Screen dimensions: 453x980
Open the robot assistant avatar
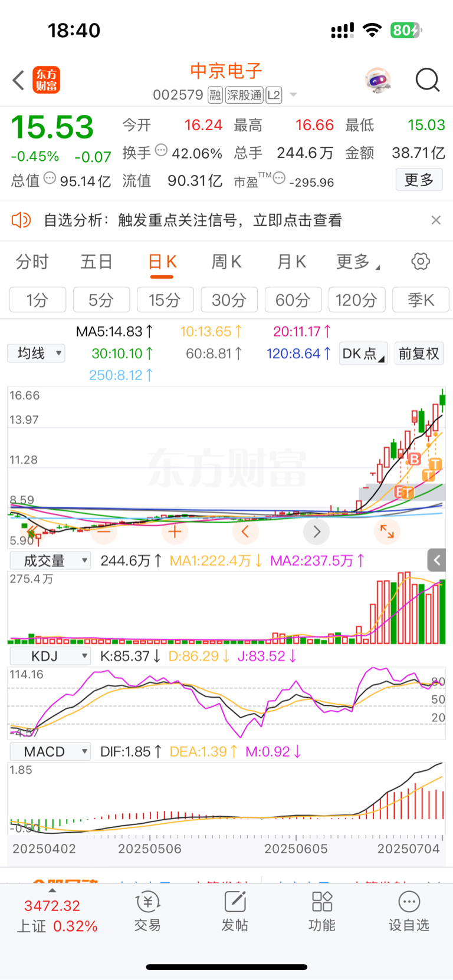(377, 80)
